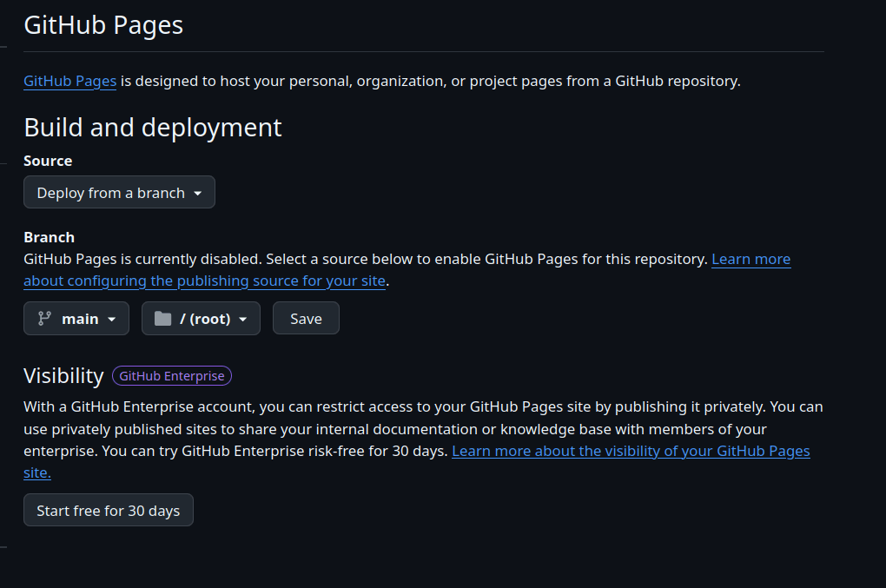Open the main branch selector dropdown
This screenshot has height=588, width=886.
(x=76, y=319)
